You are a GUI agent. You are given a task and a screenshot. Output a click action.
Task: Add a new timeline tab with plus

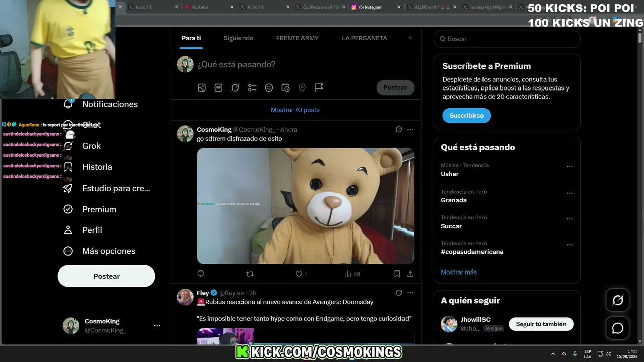click(410, 38)
